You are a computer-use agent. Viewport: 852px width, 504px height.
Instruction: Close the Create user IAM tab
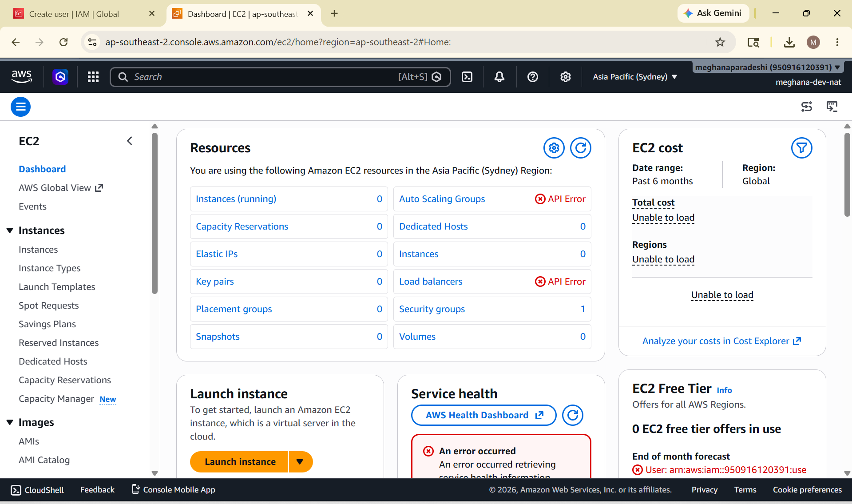pos(152,14)
